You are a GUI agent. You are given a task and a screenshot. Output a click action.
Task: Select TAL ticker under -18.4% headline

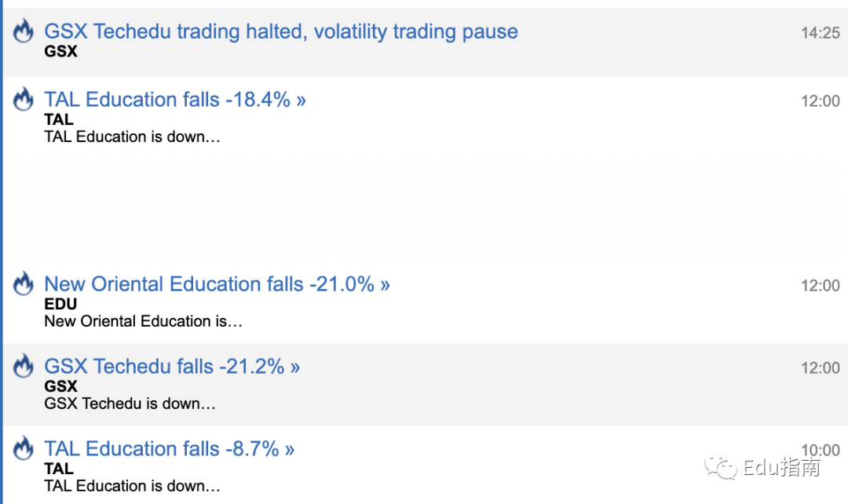pos(58,119)
